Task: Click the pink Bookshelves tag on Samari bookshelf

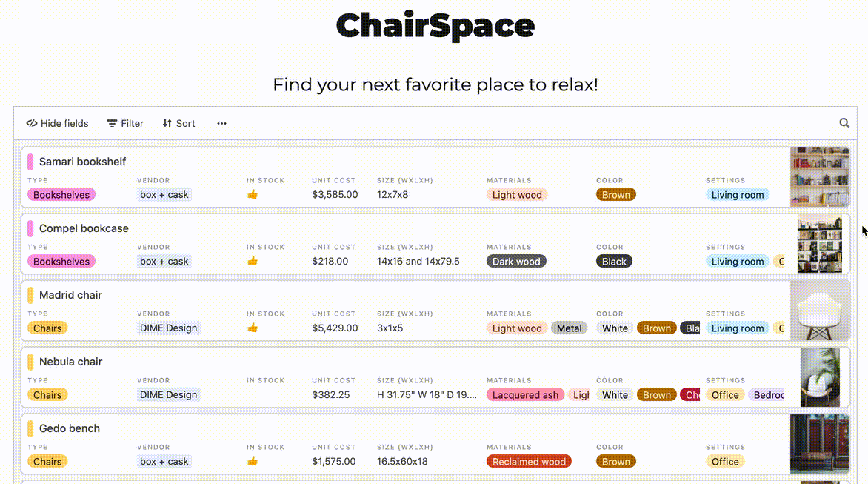Action: pyautogui.click(x=61, y=195)
